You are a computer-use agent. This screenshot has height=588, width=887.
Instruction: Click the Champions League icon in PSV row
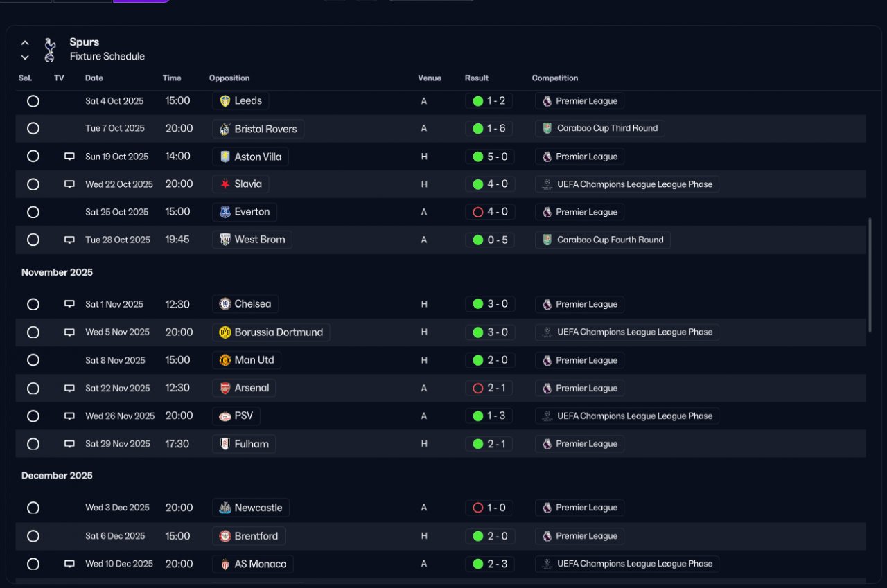(547, 416)
